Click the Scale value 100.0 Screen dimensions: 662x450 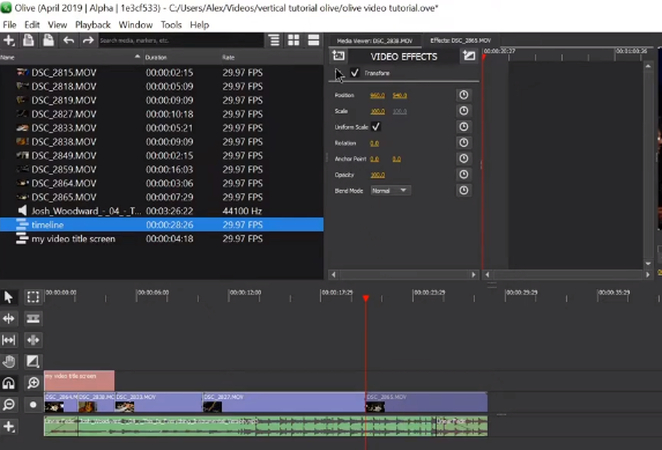coord(377,111)
